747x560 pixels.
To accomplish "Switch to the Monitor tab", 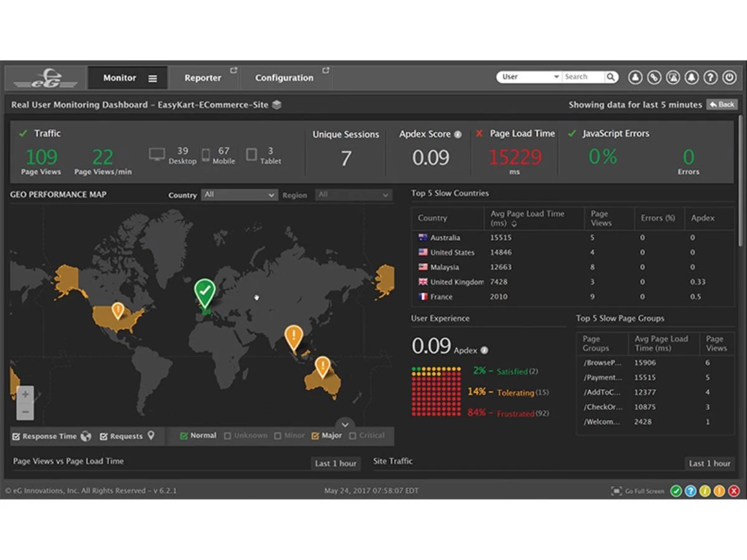I will pyautogui.click(x=128, y=78).
